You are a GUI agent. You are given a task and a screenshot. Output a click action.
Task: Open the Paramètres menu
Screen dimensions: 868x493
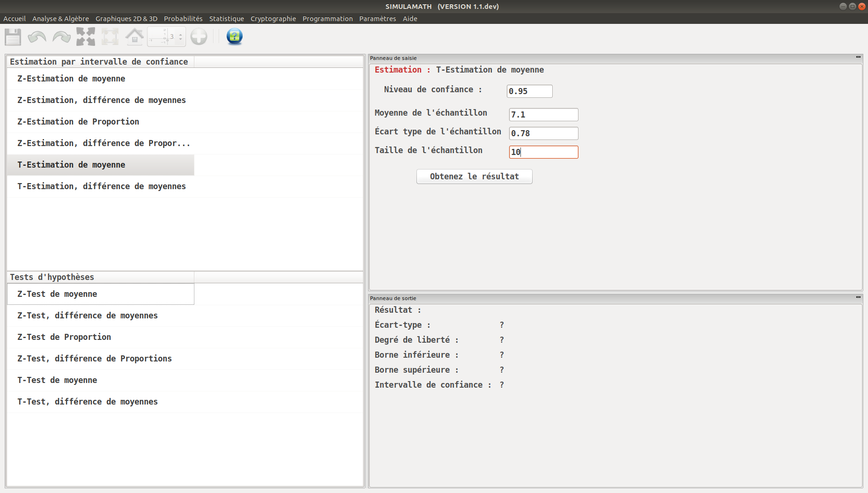378,19
